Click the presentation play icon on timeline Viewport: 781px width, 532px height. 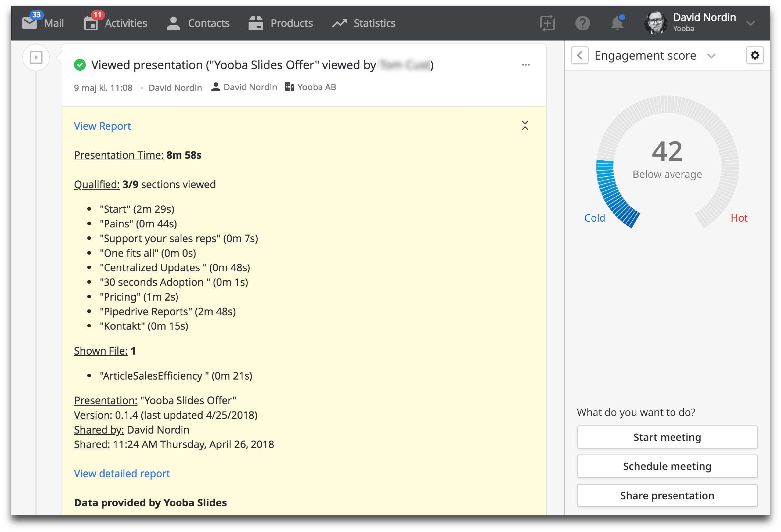click(36, 57)
